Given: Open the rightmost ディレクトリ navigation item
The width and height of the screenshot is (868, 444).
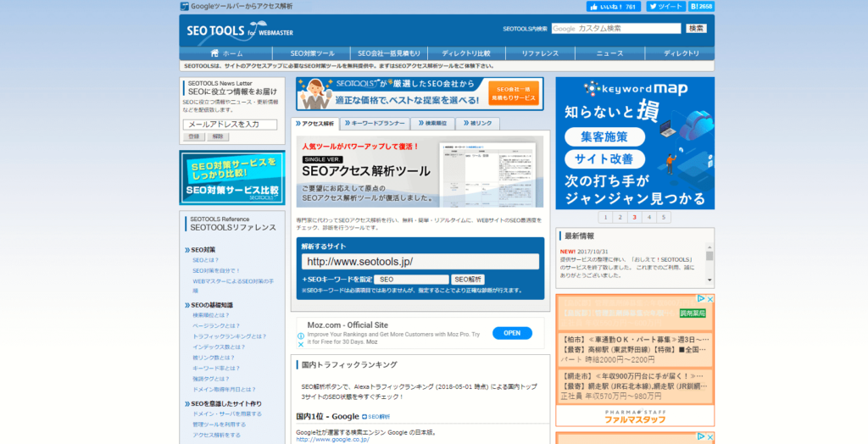Looking at the screenshot, I should [x=681, y=53].
